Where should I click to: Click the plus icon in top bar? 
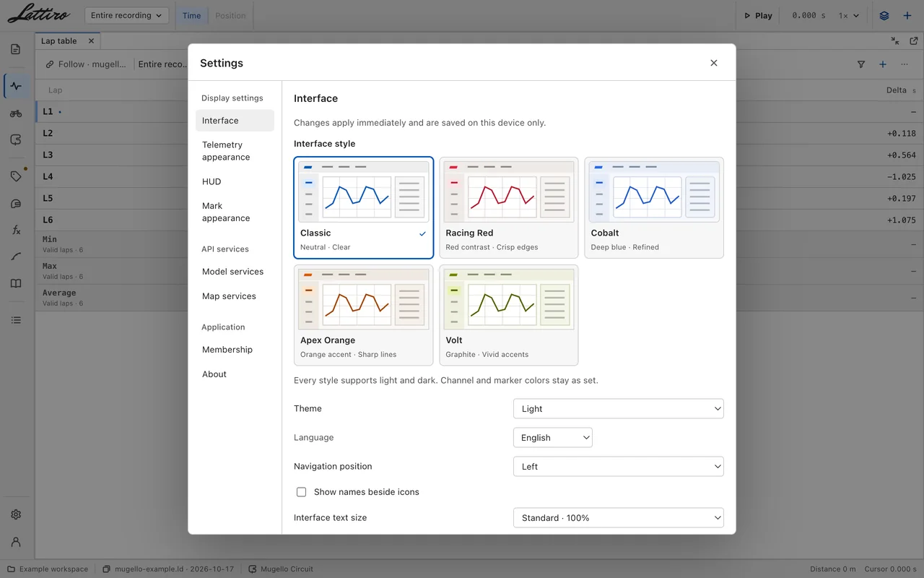coord(907,15)
